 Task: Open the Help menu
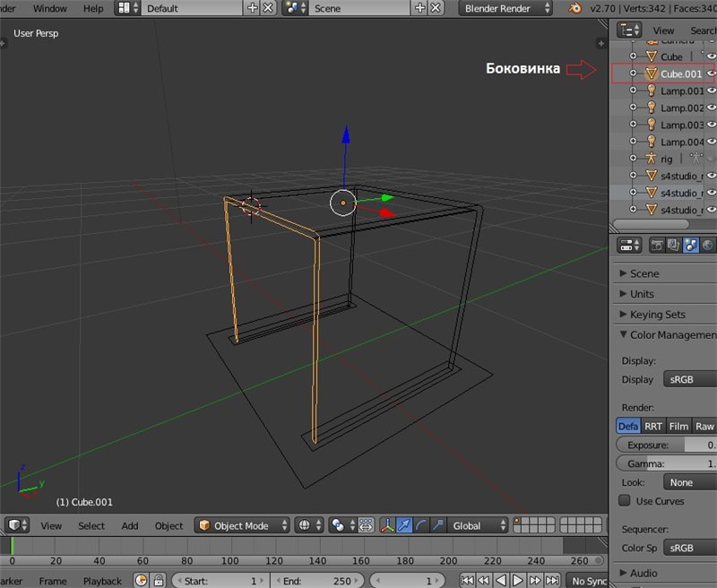pos(93,8)
